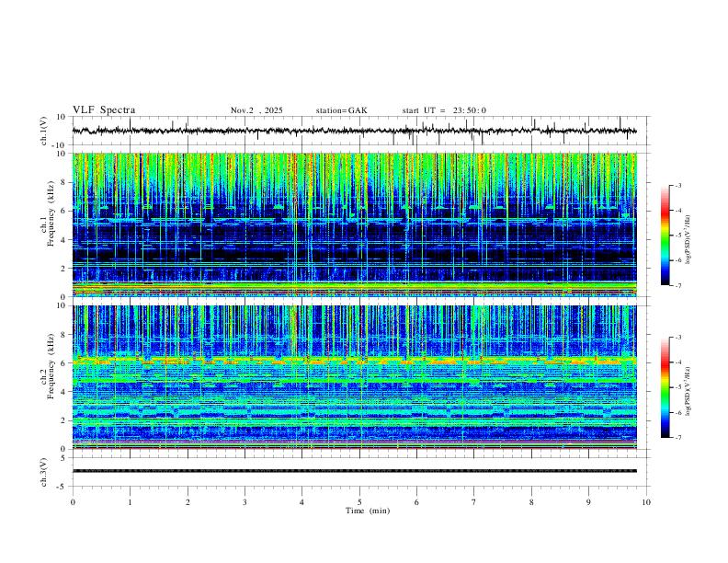The height and width of the screenshot is (563, 728).
Task: Click the 'ch.1(V)' waveform axis label
Action: (x=44, y=131)
